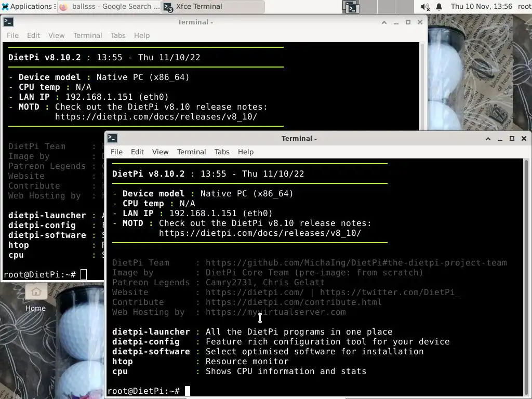The image size is (532, 399).
Task: Open Help menu in the front terminal
Action: (x=246, y=152)
